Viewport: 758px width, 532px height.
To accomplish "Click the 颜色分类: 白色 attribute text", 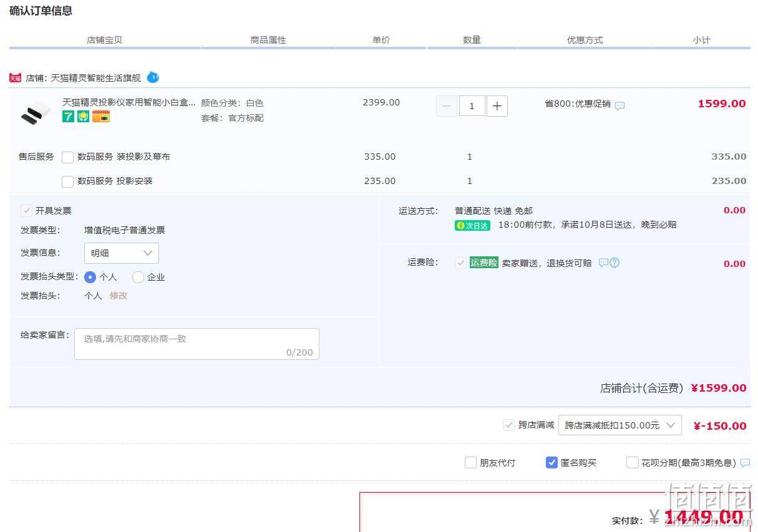I will pos(232,103).
